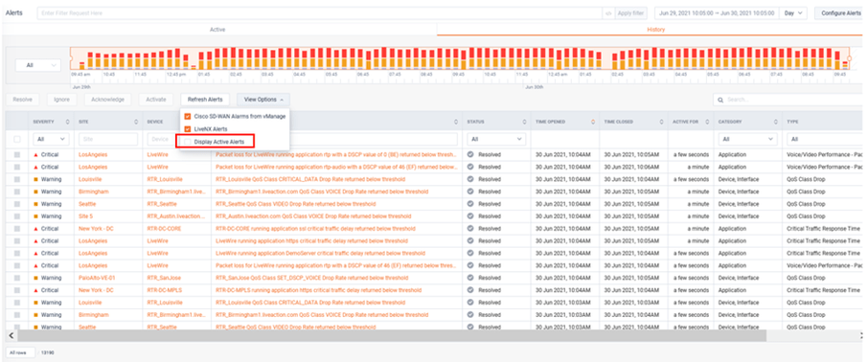
Task: Sort by the Site column arrows
Action: (x=137, y=122)
